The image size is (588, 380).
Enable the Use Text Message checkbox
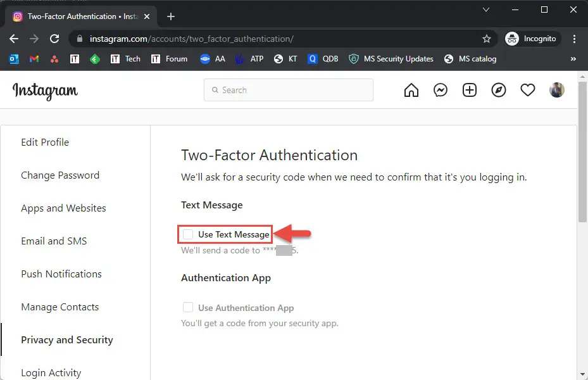[188, 234]
